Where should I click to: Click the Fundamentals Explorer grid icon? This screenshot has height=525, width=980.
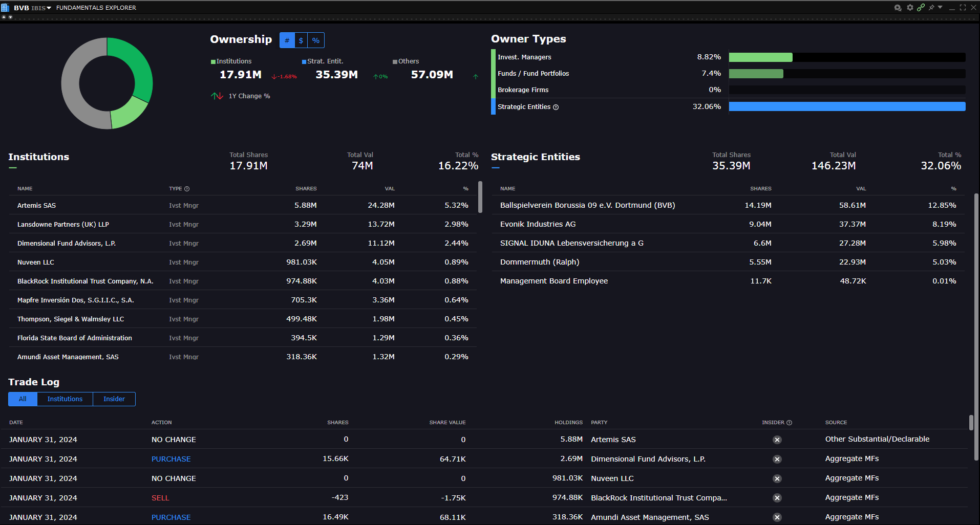point(5,8)
